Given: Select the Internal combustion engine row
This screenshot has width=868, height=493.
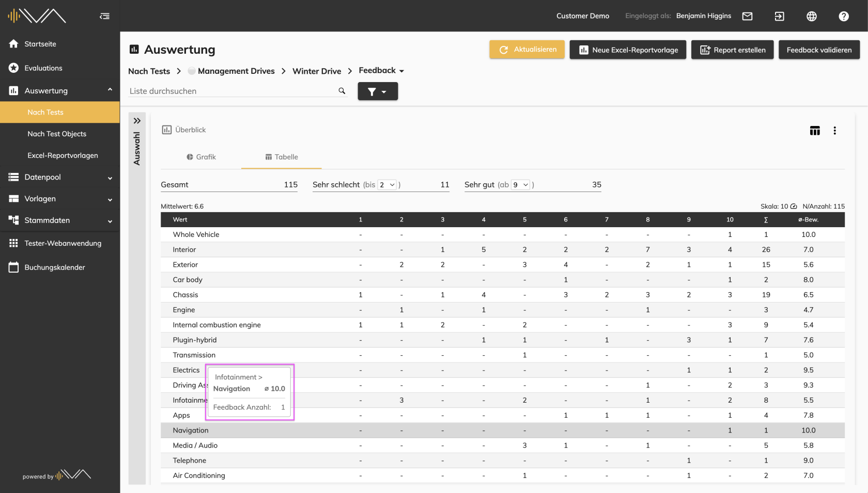Looking at the screenshot, I should click(503, 325).
